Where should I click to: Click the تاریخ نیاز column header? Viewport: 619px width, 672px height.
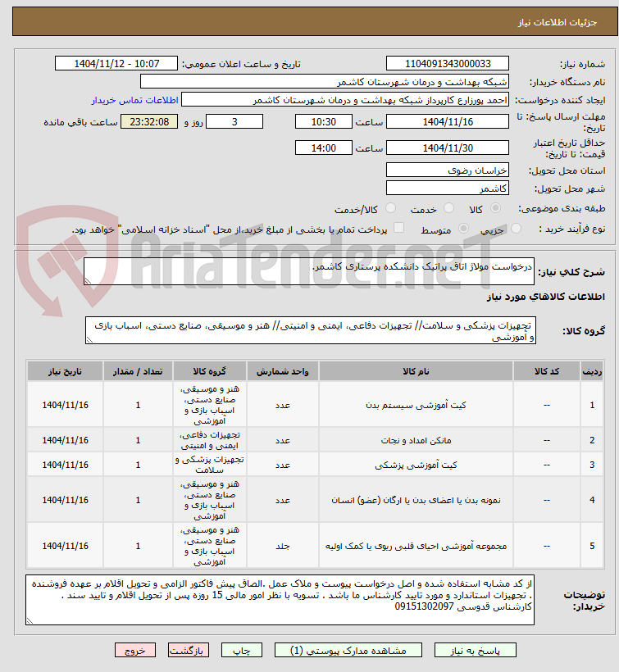point(65,371)
